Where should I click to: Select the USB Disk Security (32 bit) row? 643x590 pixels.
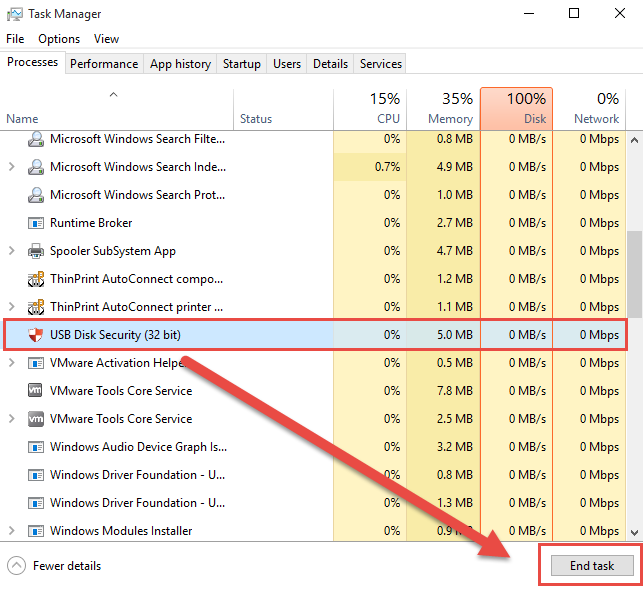point(315,335)
